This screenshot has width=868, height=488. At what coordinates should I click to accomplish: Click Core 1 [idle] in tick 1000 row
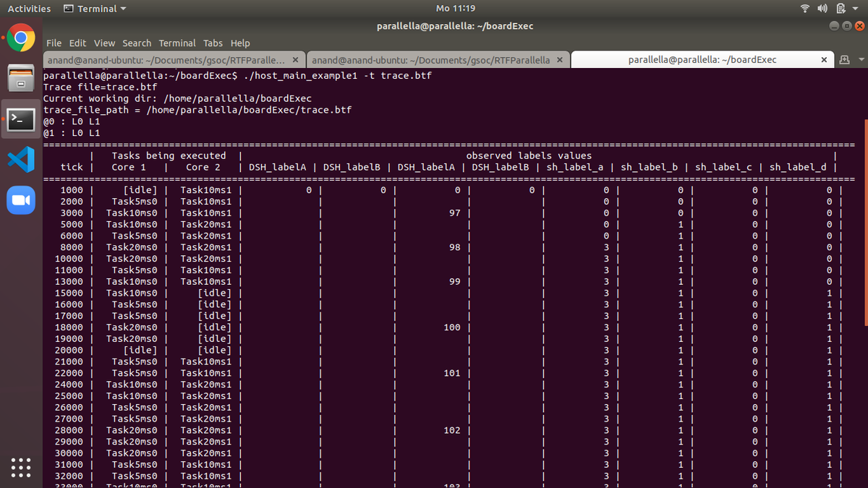140,190
